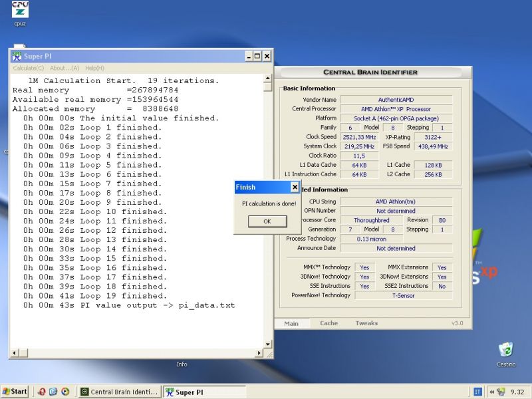This screenshot has height=399, width=532.
Task: Click the '1M Calculation Start' line
Action: (124, 80)
